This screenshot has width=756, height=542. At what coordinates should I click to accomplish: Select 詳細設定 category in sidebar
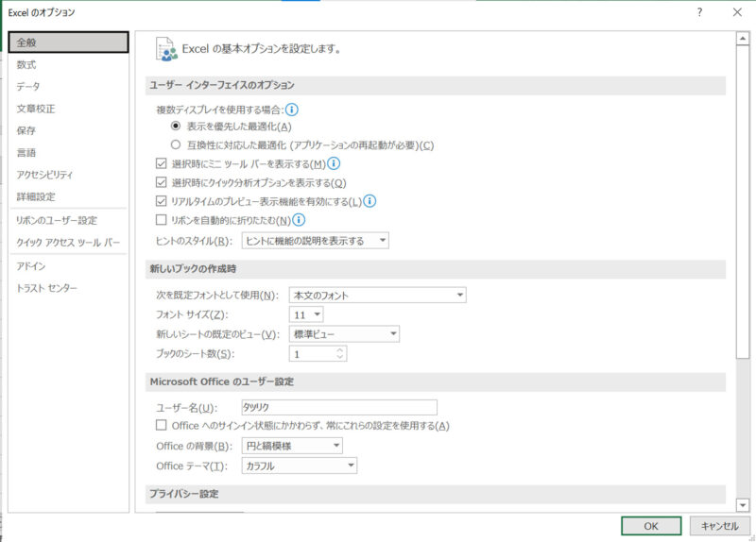coord(68,196)
